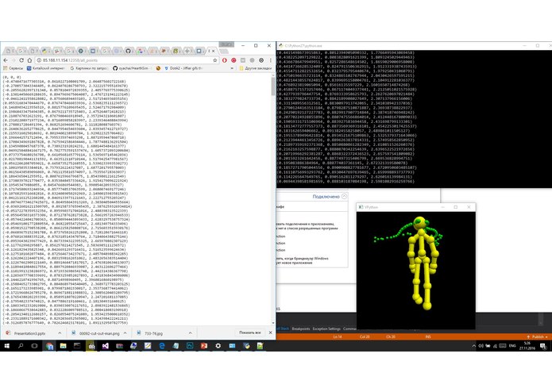The image size is (552, 392).
Task: Expand options for 733-76.jpg download
Action: pos(190,333)
